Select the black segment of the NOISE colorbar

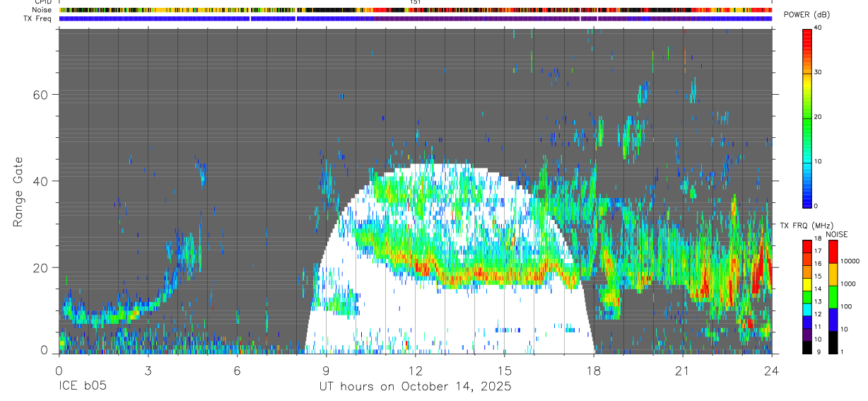tap(832, 342)
